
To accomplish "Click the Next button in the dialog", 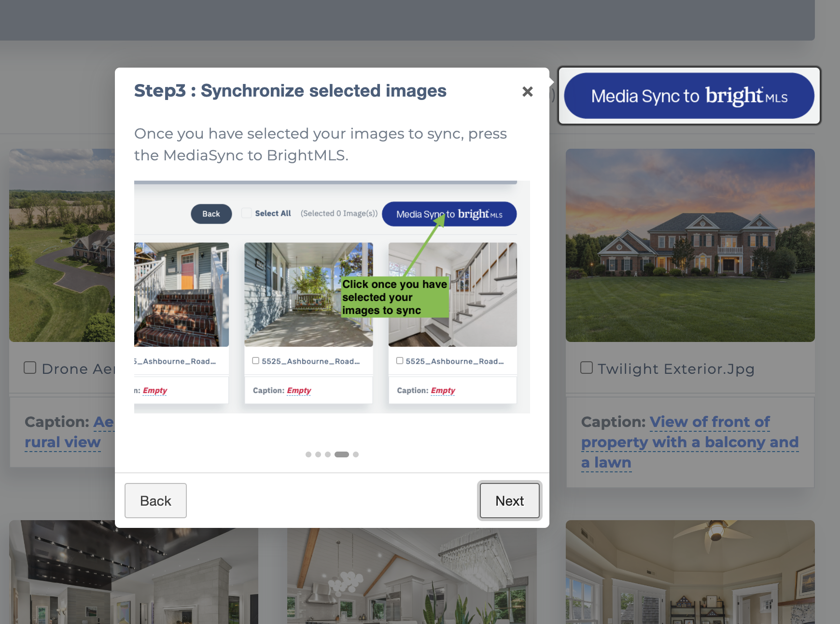I will 510,501.
